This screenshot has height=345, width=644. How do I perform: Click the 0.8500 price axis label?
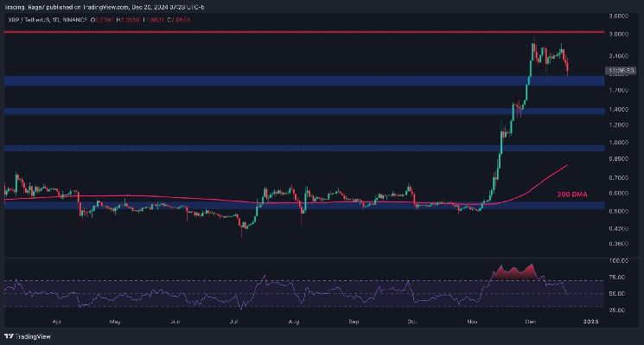point(618,158)
